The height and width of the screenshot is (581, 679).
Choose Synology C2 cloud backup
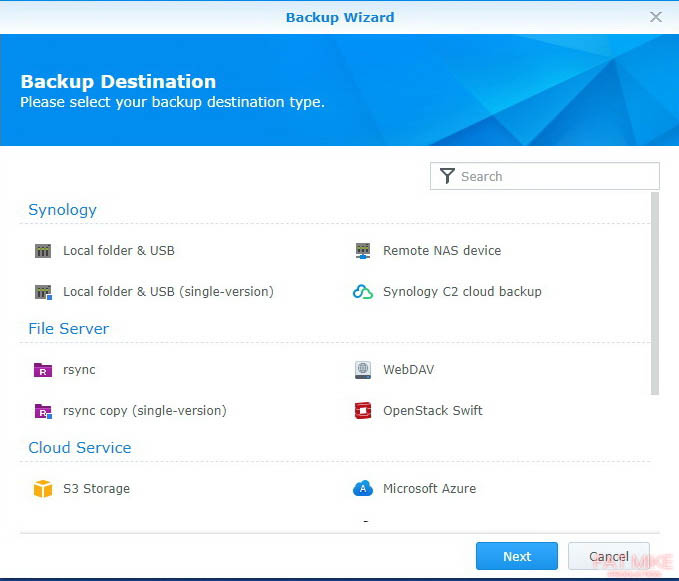(462, 292)
